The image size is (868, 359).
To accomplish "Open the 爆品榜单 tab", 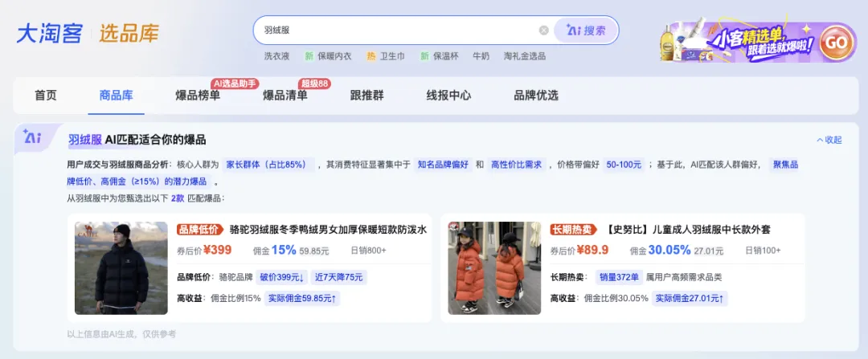I will click(197, 95).
